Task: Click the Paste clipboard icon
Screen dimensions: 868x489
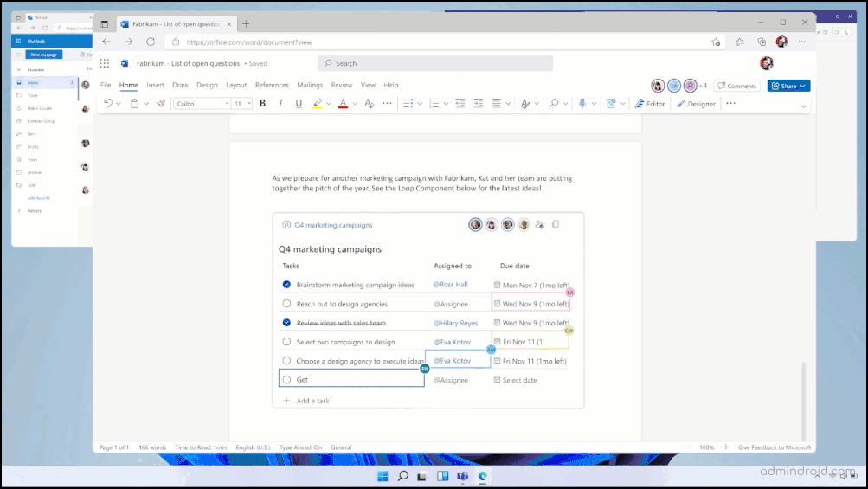Action: point(134,103)
